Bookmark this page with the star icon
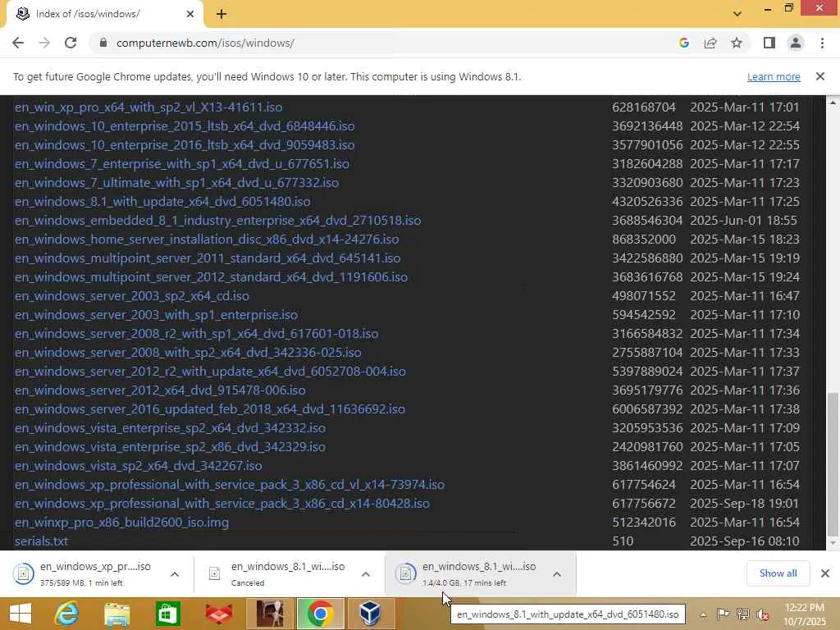The height and width of the screenshot is (630, 840). (737, 43)
